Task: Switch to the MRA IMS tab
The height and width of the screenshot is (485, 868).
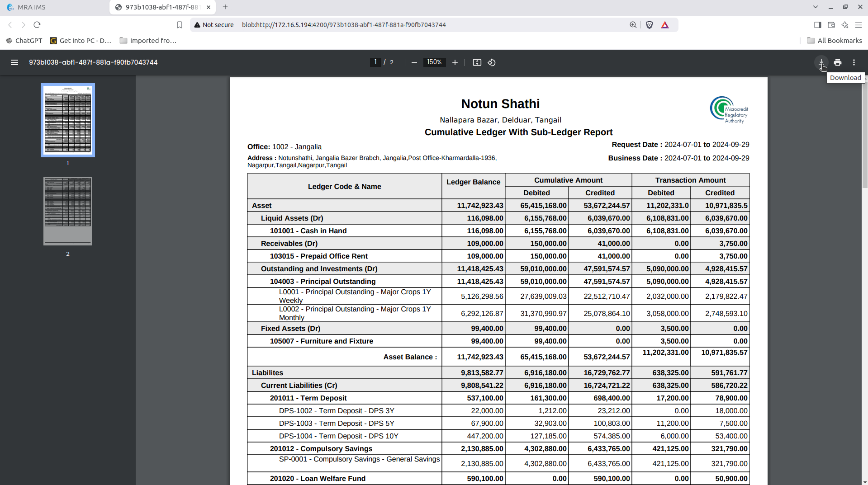Action: pyautogui.click(x=54, y=7)
